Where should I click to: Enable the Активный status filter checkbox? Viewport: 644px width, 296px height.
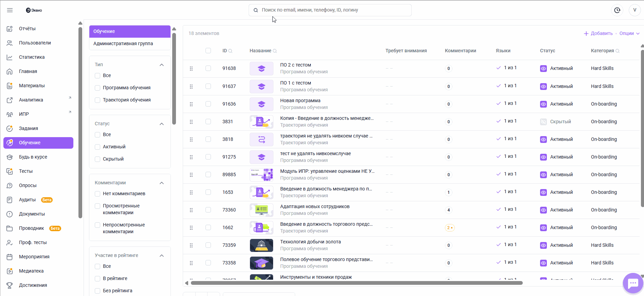[x=97, y=147]
